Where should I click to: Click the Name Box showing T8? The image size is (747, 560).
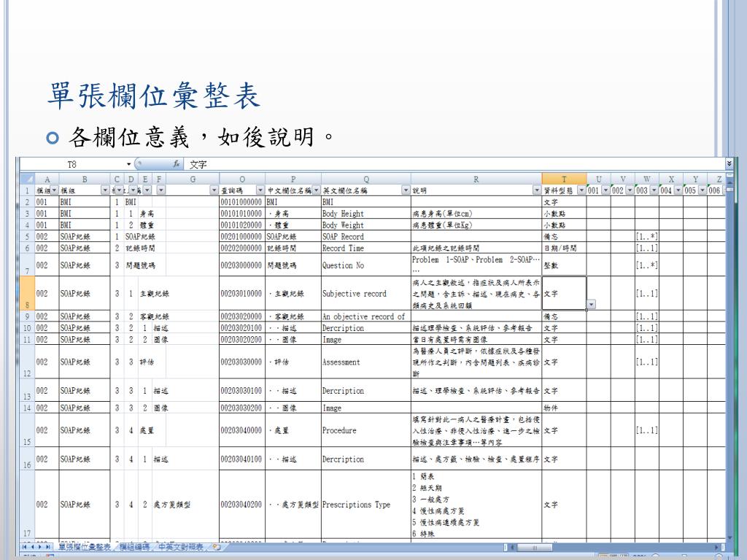coord(72,164)
